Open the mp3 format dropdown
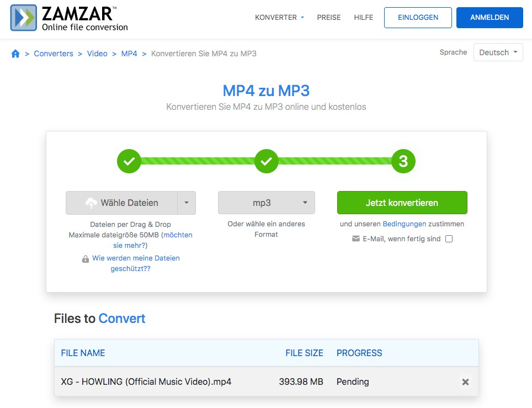This screenshot has height=408, width=532. (267, 203)
